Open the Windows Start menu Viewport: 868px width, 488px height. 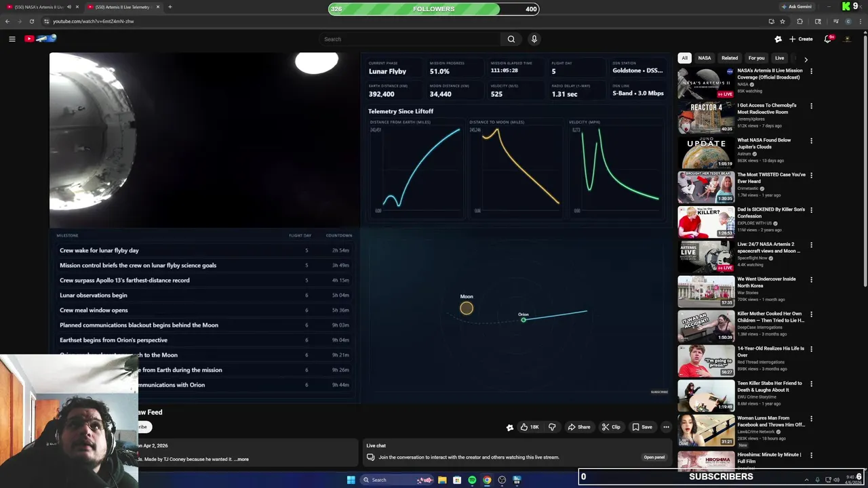tap(351, 480)
